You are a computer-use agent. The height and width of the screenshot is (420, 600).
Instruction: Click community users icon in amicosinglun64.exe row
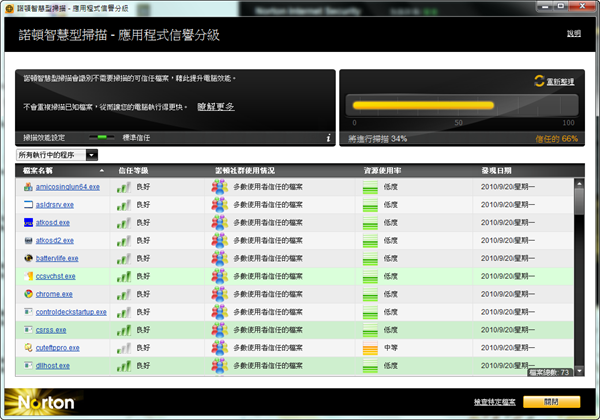coord(220,187)
